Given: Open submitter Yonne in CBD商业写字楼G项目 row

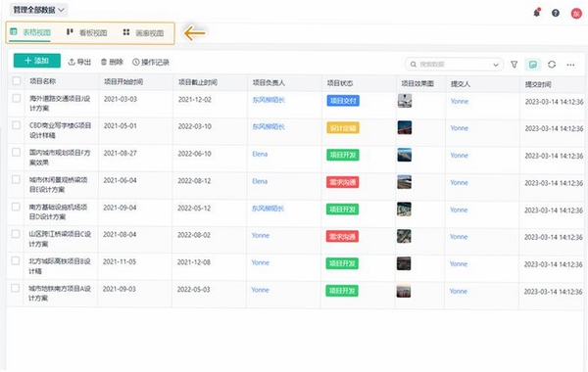Looking at the screenshot, I should tap(460, 128).
